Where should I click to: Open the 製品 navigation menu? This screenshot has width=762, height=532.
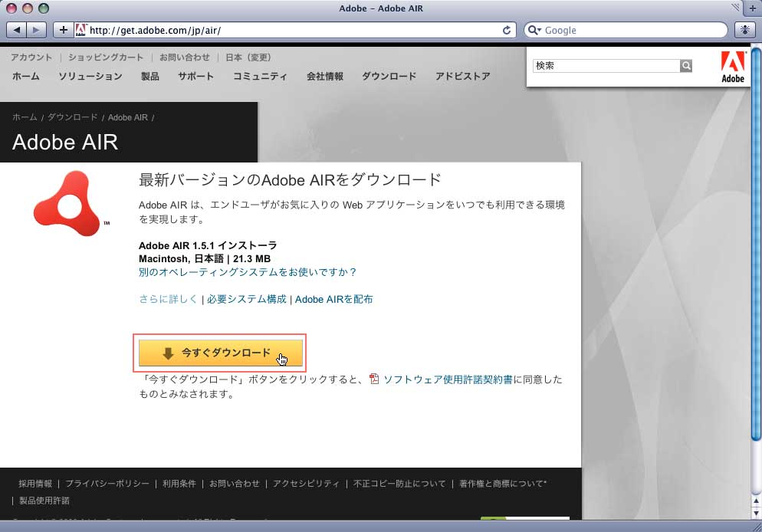point(150,76)
